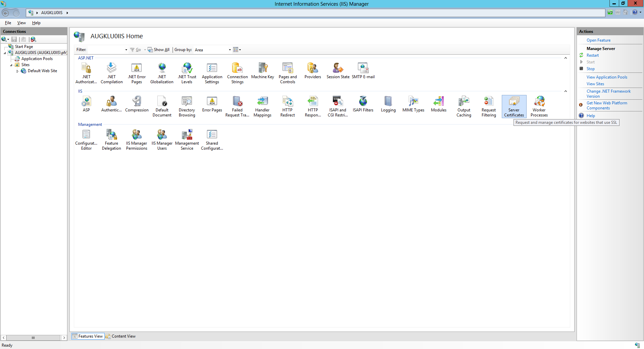The image size is (644, 349).
Task: Open the Worker Processes feature
Action: point(539,106)
